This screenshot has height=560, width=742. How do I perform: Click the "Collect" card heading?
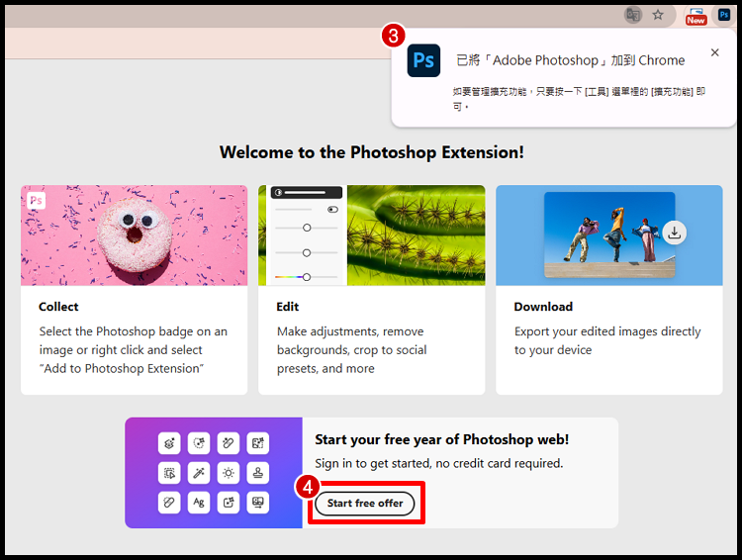[x=58, y=307]
